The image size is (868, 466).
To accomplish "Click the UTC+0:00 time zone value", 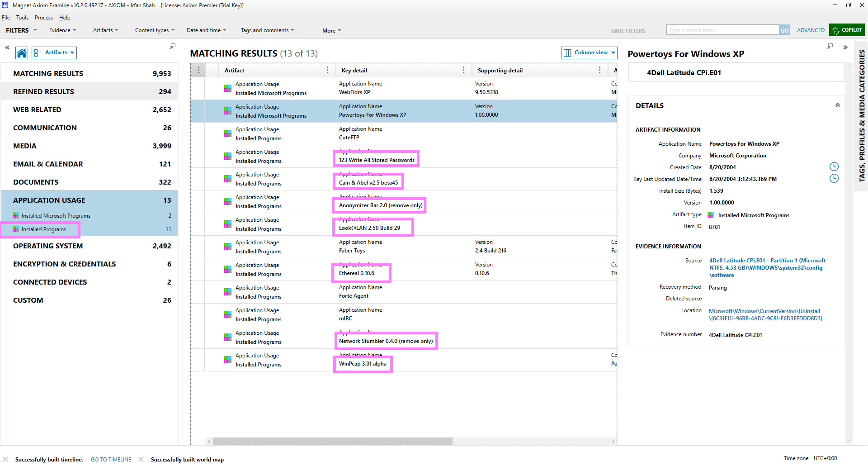I will pos(825,458).
